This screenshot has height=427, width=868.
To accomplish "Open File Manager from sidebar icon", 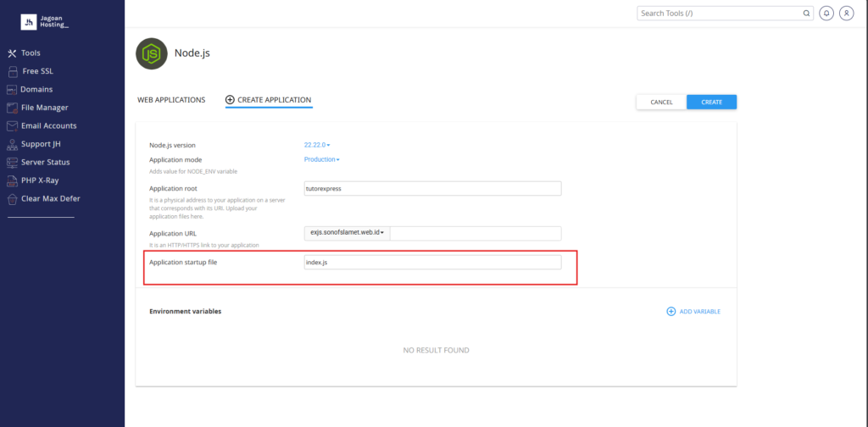I will [x=12, y=108].
